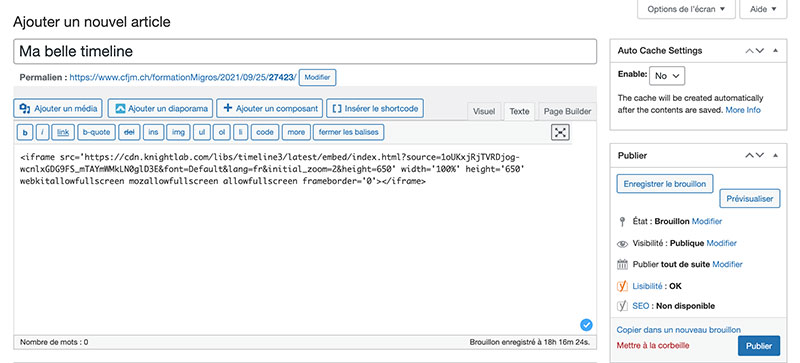Open the Enable cache select box
The width and height of the screenshot is (800, 363).
(x=667, y=76)
